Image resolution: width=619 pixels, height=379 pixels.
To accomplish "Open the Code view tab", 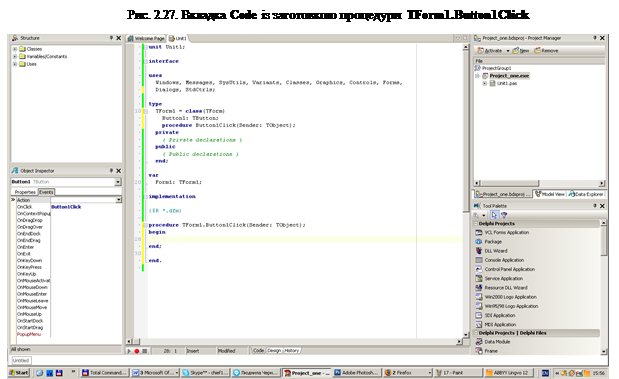I will [x=259, y=351].
